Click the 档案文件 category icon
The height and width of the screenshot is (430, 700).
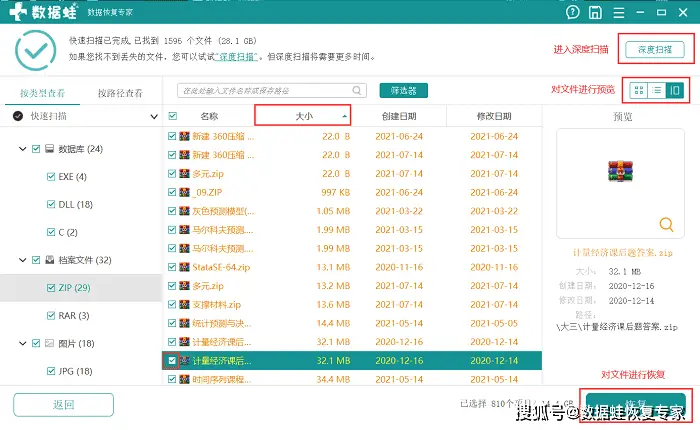50,260
